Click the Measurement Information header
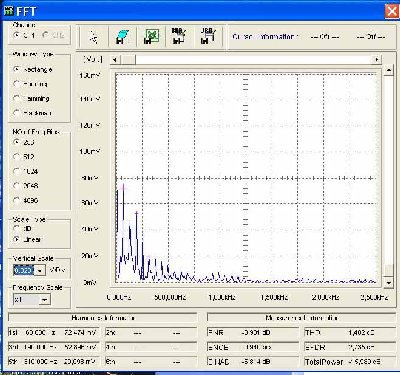 [x=301, y=318]
